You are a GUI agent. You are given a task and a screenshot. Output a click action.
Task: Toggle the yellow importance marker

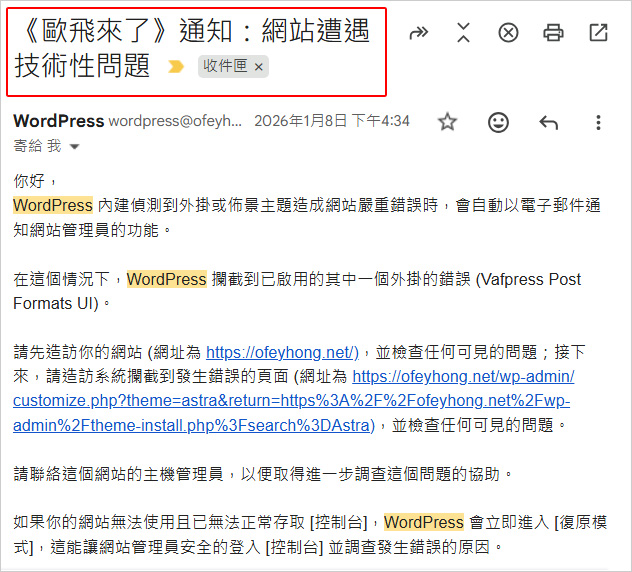[x=176, y=67]
